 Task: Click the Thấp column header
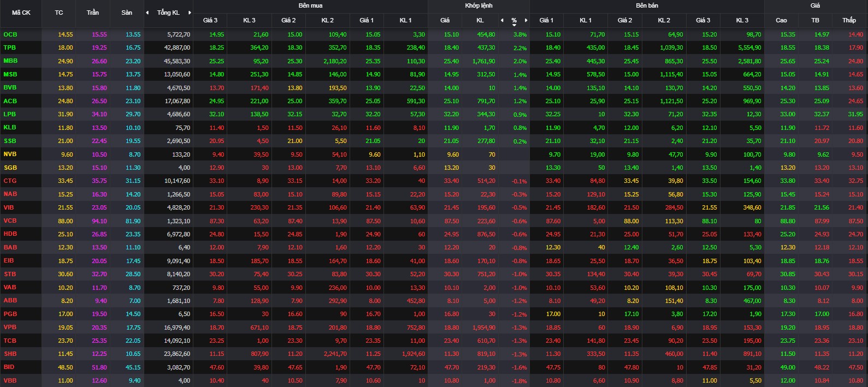[x=849, y=20]
